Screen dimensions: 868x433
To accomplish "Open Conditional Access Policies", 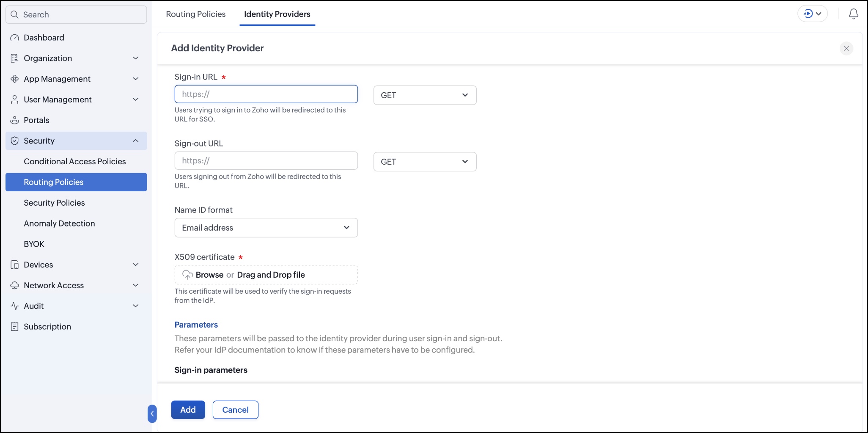I will 75,161.
